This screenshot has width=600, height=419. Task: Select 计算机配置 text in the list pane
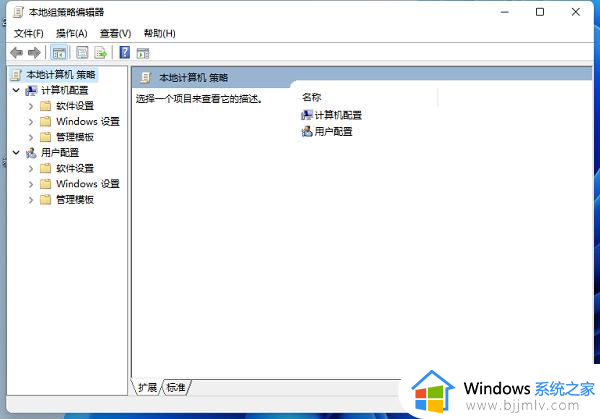point(338,115)
